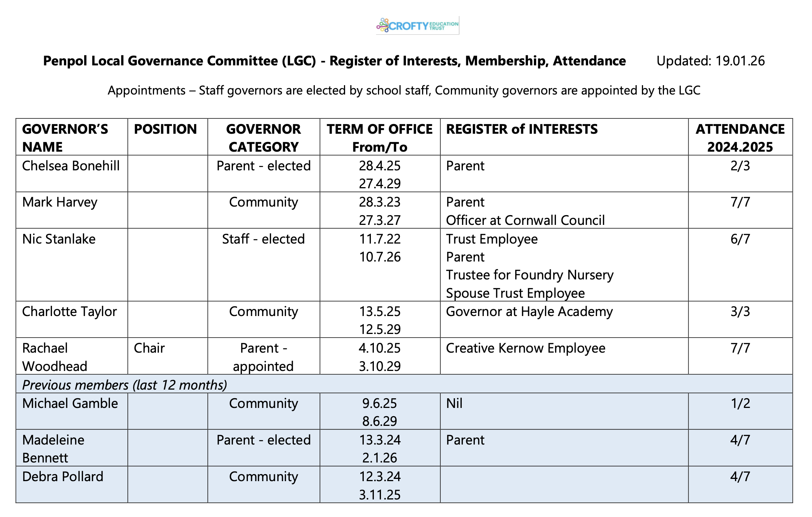Click the Chelsea Bonehill name cell
Viewport: 812px width, 517px height.
(x=71, y=166)
